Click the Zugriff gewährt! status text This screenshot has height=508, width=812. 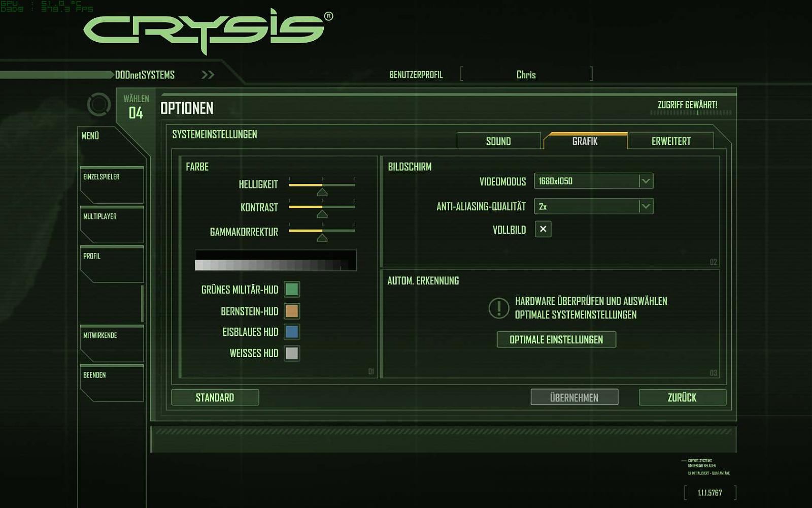pyautogui.click(x=687, y=105)
